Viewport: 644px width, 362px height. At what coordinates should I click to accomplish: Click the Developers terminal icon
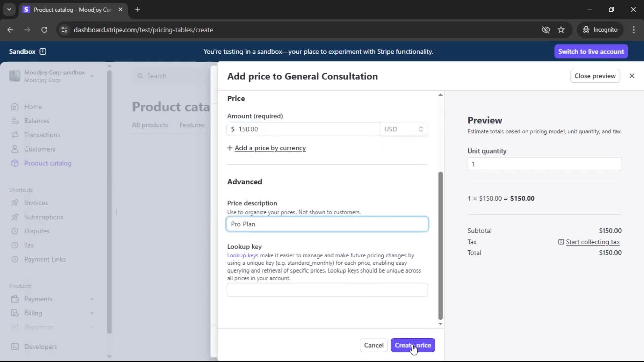[x=15, y=347]
